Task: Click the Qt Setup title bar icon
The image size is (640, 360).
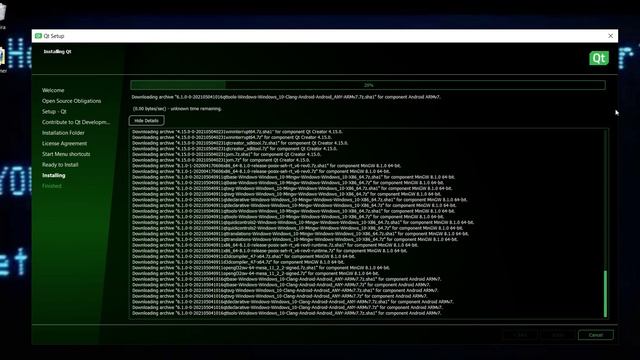Action: [x=38, y=36]
